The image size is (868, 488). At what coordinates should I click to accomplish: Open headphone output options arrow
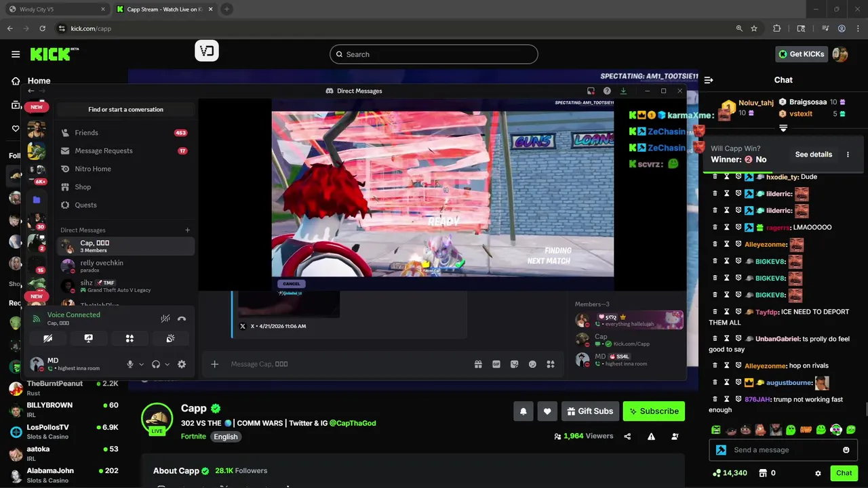click(x=167, y=364)
